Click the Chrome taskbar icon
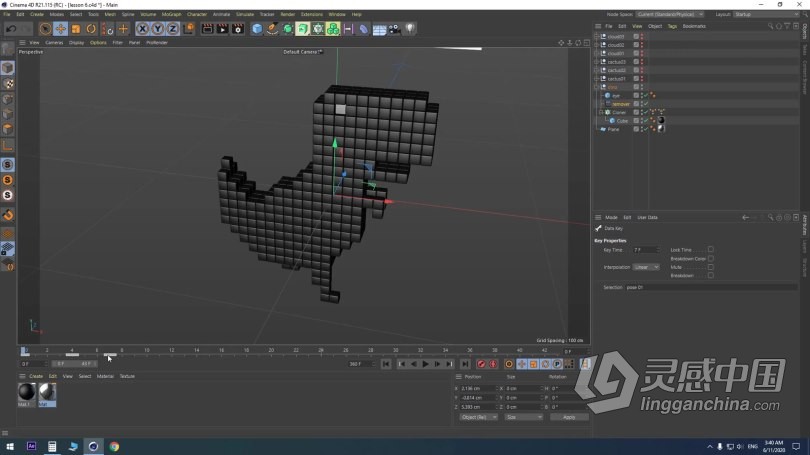 114,447
